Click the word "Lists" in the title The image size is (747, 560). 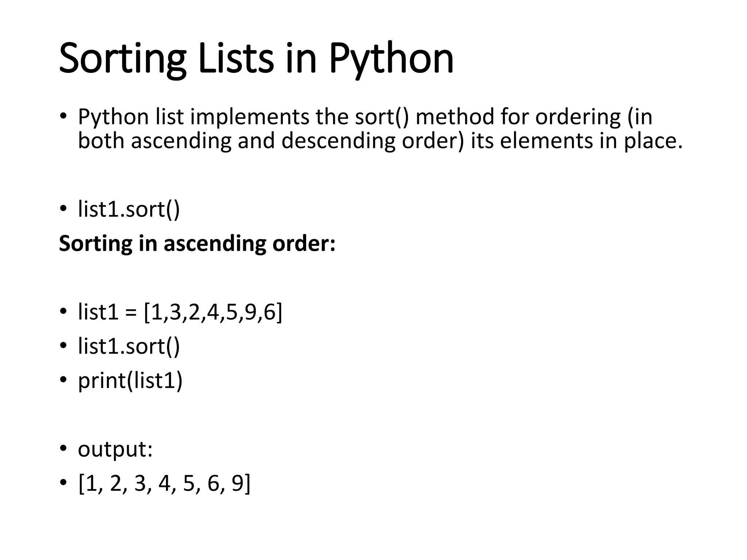(236, 59)
